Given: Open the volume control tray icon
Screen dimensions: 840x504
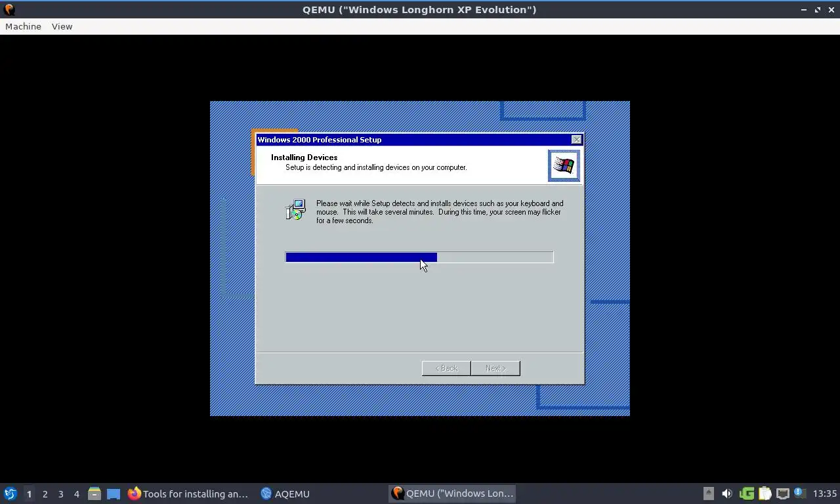Looking at the screenshot, I should point(726,493).
